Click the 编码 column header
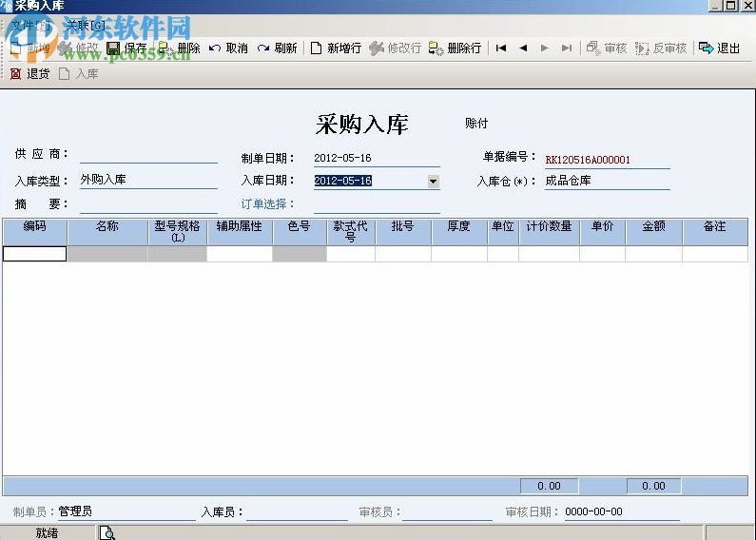This screenshot has width=756, height=540. pyautogui.click(x=35, y=231)
